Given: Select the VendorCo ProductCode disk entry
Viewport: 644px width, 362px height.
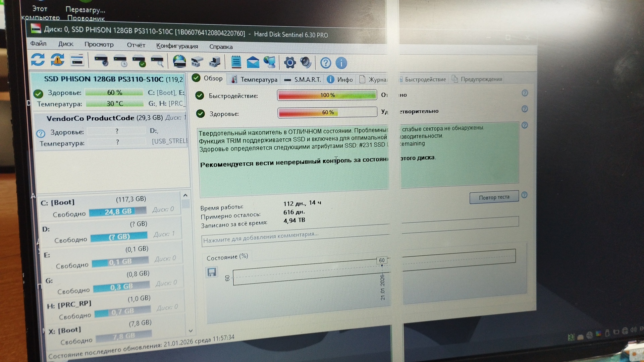Looking at the screenshot, I should [x=104, y=118].
